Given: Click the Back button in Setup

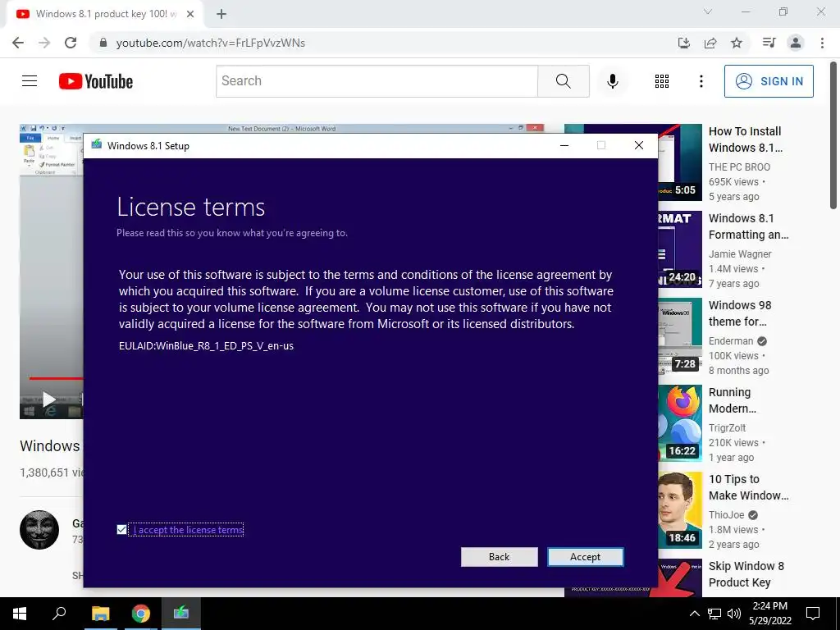Looking at the screenshot, I should [499, 557].
